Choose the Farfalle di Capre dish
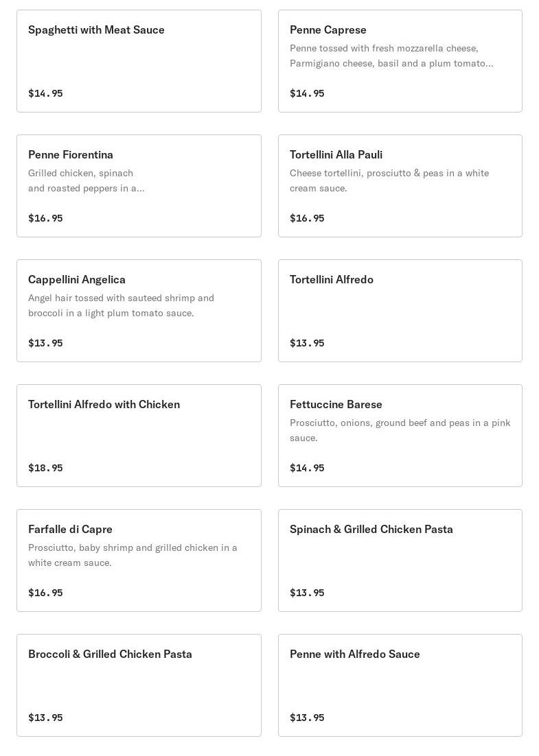Screen dimensions: 539x756 139,560
